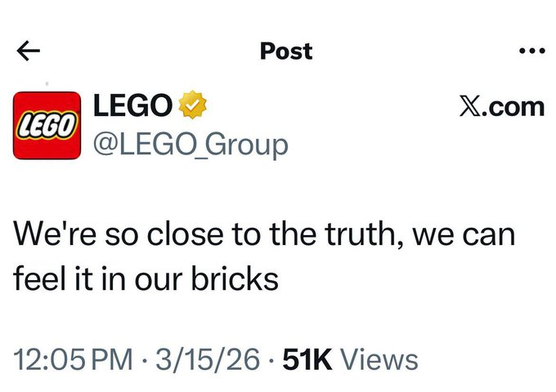Image resolution: width=556 pixels, height=392 pixels.
Task: Click the "Views" label
Action: point(378,359)
